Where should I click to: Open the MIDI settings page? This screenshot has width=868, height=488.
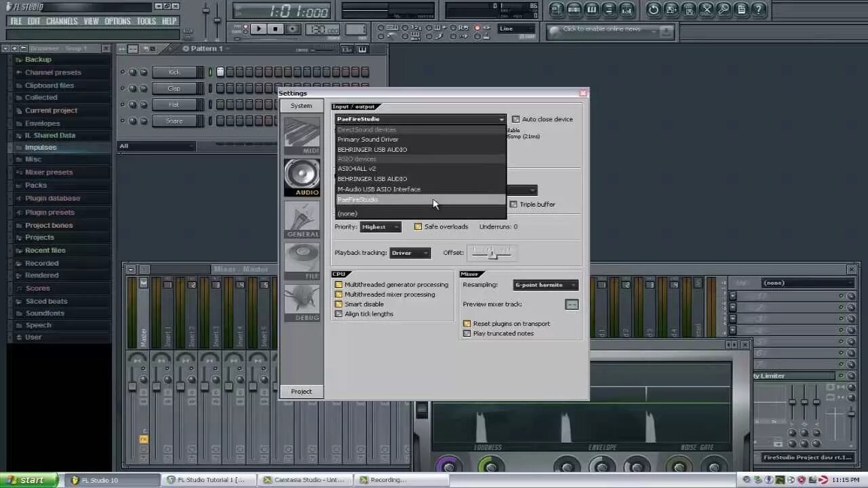coord(302,136)
